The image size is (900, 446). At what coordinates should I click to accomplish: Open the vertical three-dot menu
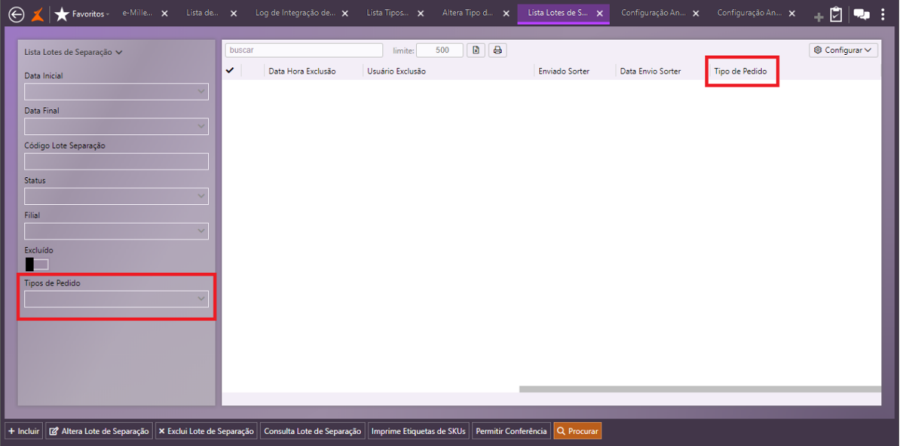pyautogui.click(x=883, y=14)
